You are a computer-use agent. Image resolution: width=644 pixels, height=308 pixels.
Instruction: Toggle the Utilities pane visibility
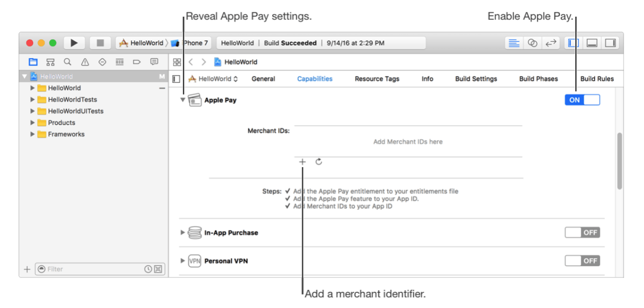[610, 43]
